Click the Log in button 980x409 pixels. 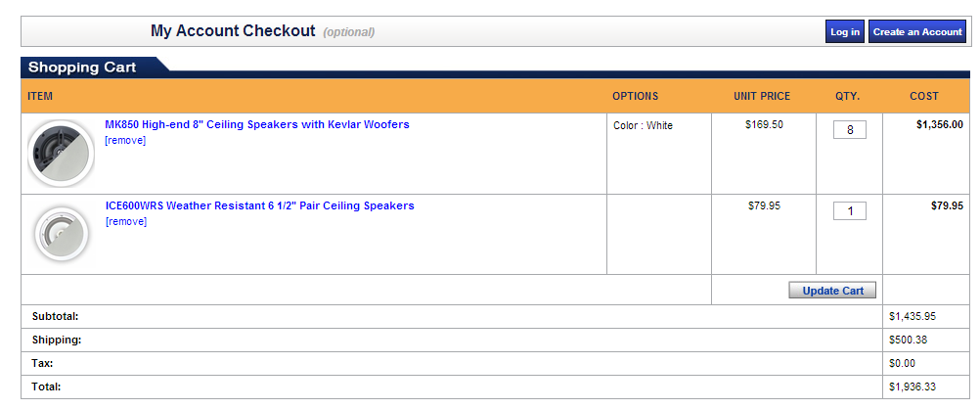(845, 31)
